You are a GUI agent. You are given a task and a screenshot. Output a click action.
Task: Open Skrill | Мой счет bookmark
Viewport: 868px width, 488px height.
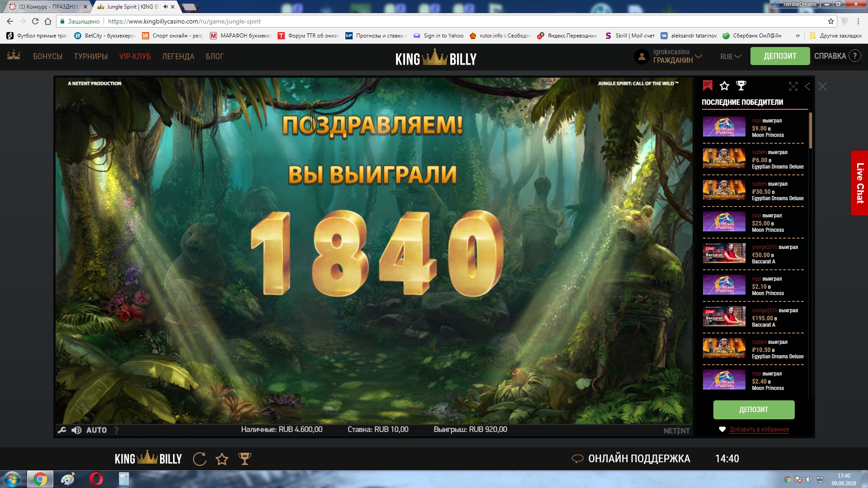[x=630, y=36]
